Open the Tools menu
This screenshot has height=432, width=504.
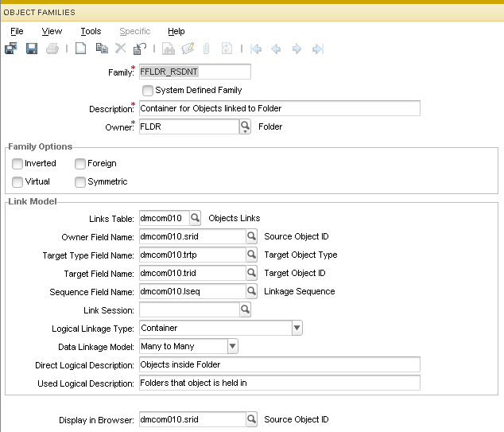coord(91,31)
